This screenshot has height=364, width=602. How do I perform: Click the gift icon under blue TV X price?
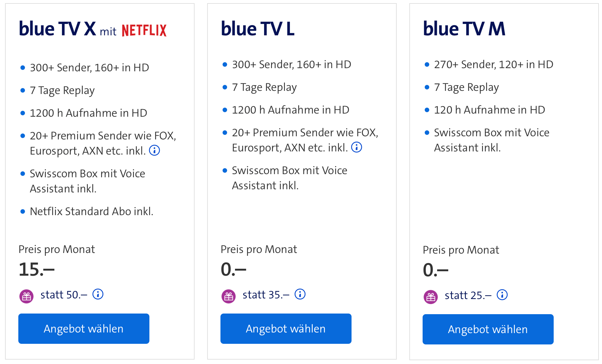pos(26,296)
